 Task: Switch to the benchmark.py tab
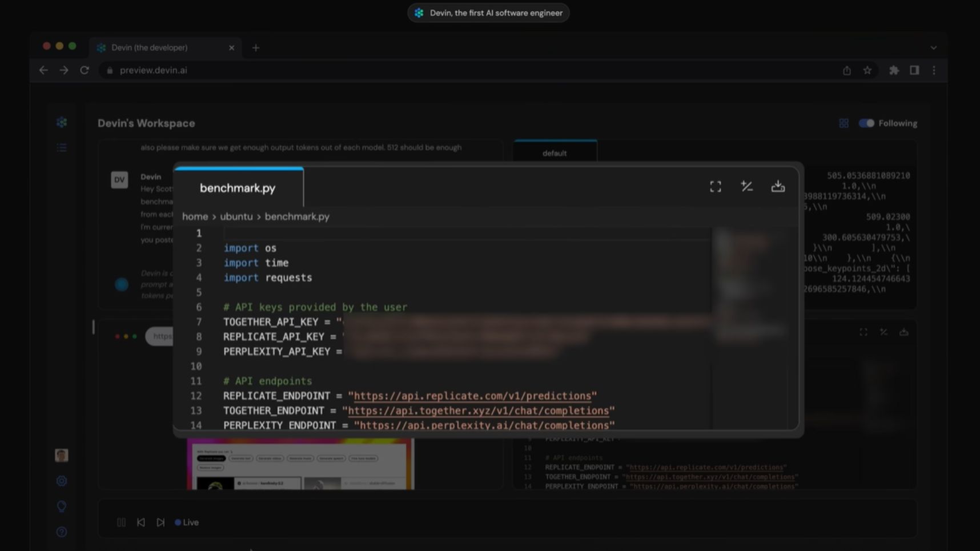tap(239, 187)
